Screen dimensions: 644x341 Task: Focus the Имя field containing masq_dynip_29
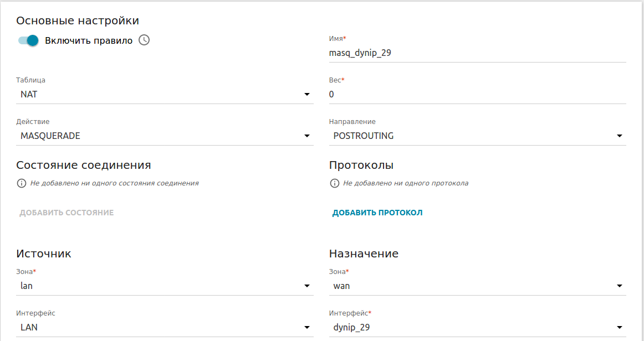point(477,54)
